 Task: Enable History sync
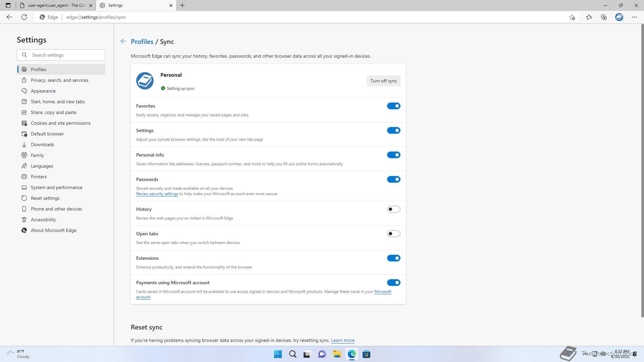point(393,209)
